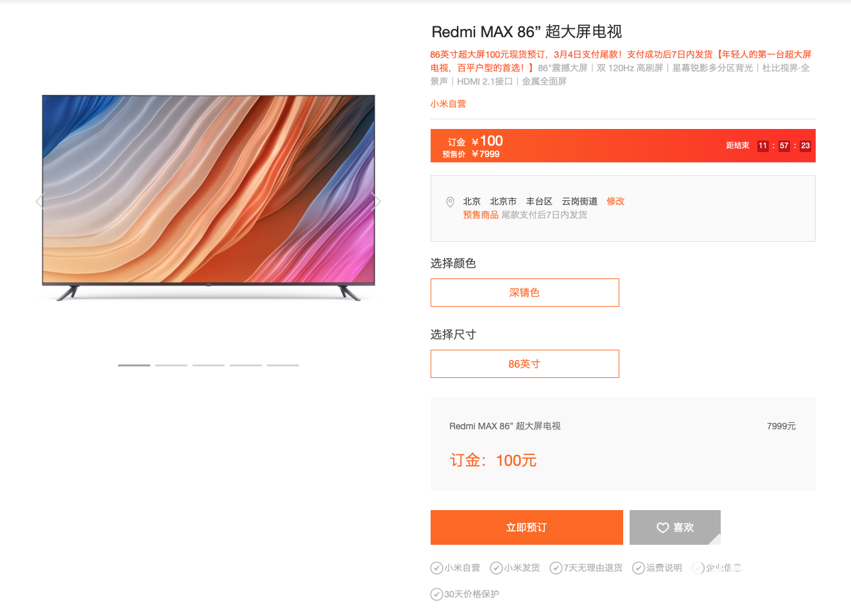Click the checkmark icon next to 小米自营
Screen dimensions: 851x616
tap(436, 568)
